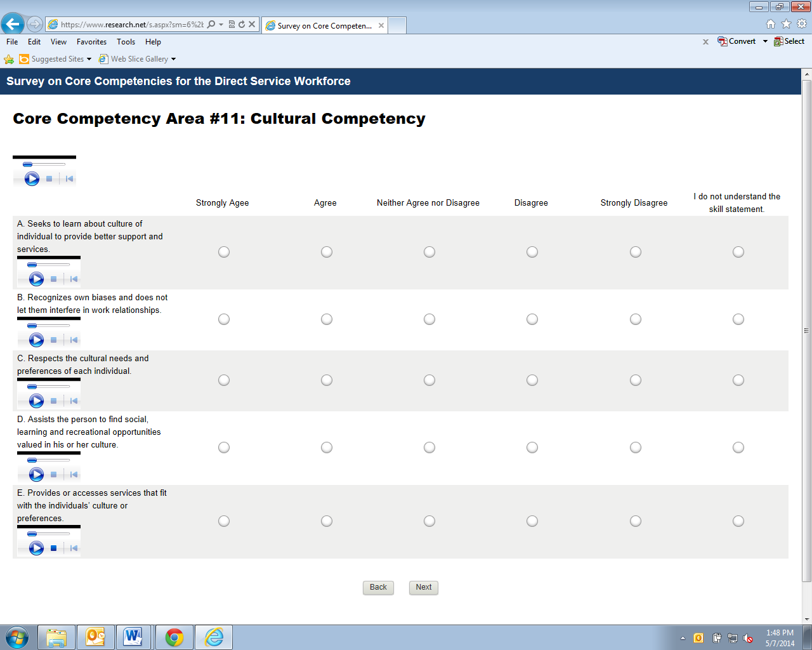
Task: Rewind audio for statement C on cultural needs
Action: click(x=74, y=401)
